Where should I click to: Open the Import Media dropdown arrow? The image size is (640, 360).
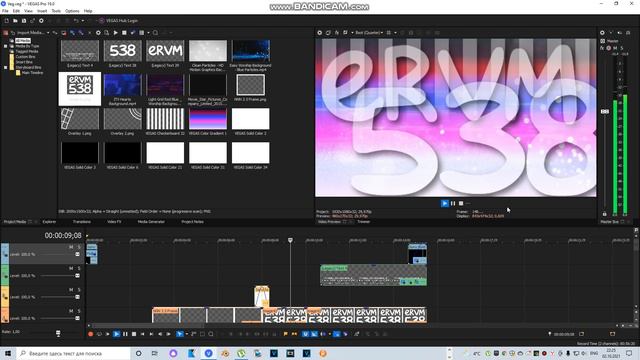pos(48,32)
